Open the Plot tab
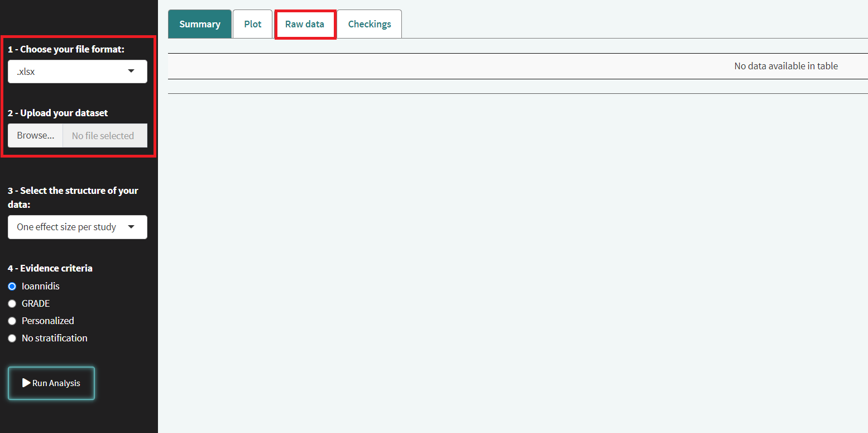Screen dimensions: 868x433 pyautogui.click(x=252, y=24)
